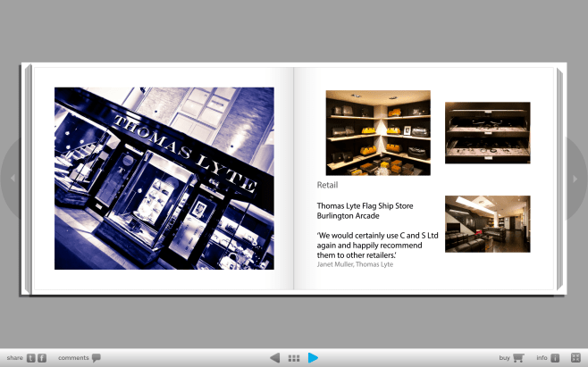Click 'Thomas Lyte Flag Ship Store' text
Image resolution: width=588 pixels, height=367 pixels.
click(365, 205)
